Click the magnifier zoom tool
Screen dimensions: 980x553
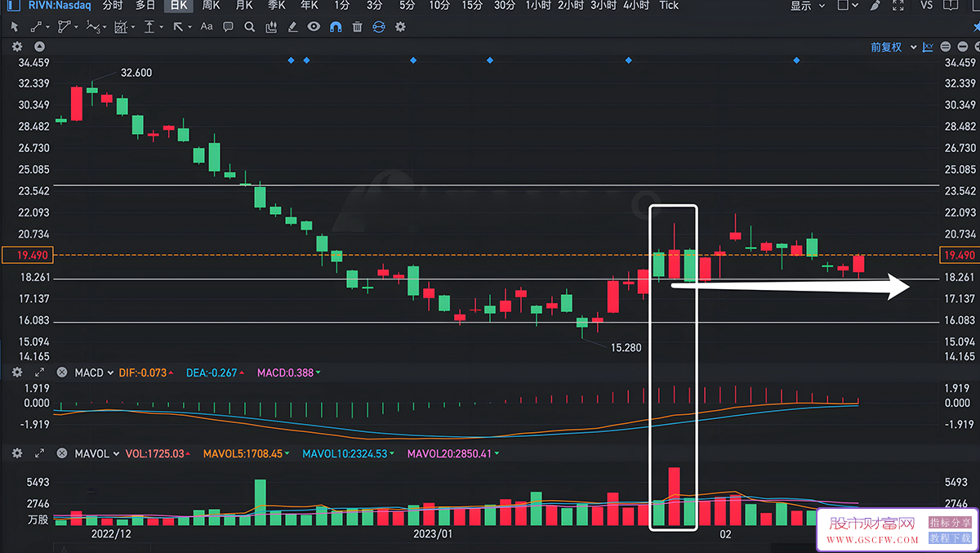tap(249, 27)
